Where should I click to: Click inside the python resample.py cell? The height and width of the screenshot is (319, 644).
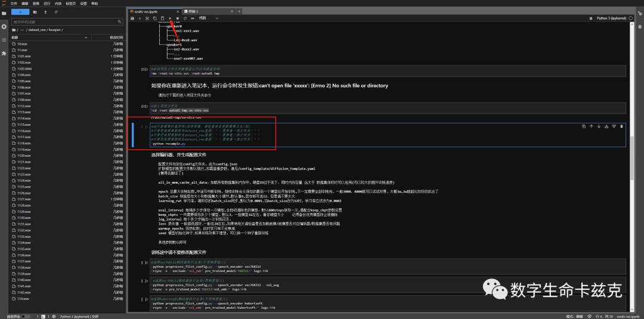[x=388, y=135]
